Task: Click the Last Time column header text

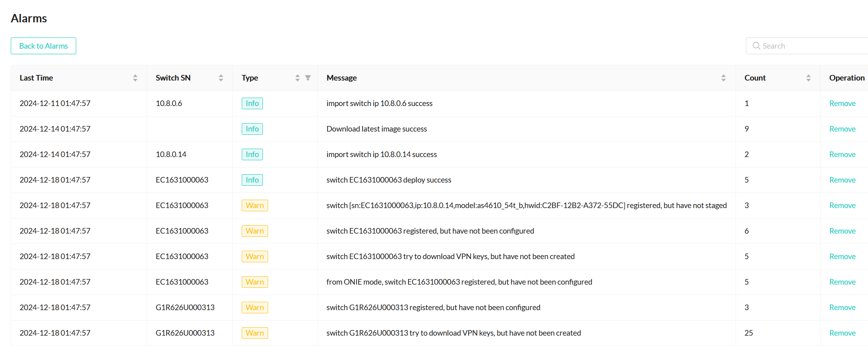Action: (x=36, y=78)
